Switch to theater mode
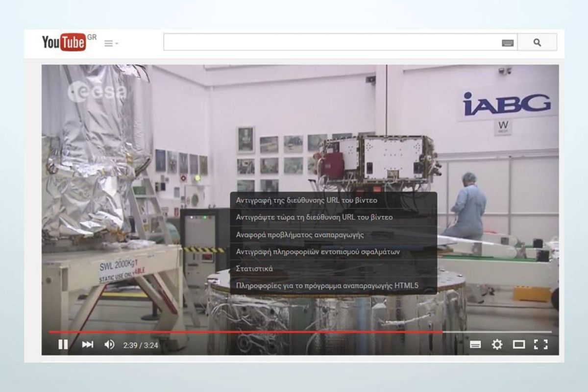Image resolution: width=588 pixels, height=392 pixels. (519, 345)
